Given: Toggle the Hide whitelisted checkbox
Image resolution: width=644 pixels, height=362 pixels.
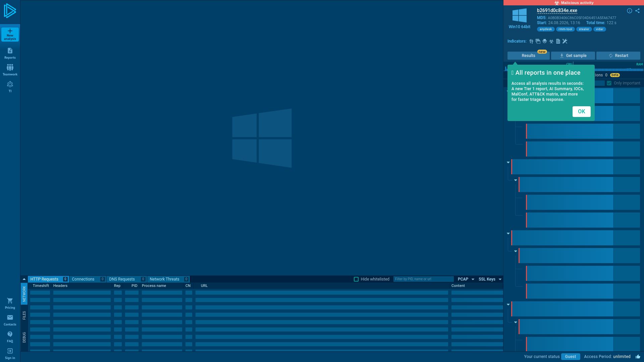Looking at the screenshot, I should point(356,279).
